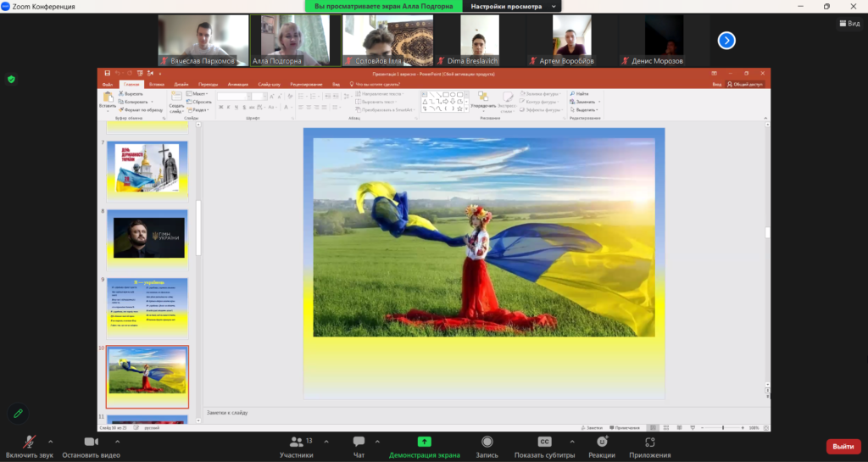Switch to the Рецензирование ribbon tab

point(306,85)
